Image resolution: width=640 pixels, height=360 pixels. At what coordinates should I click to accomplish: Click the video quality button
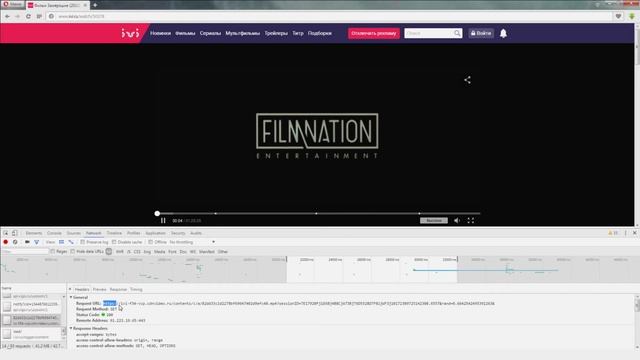click(433, 221)
